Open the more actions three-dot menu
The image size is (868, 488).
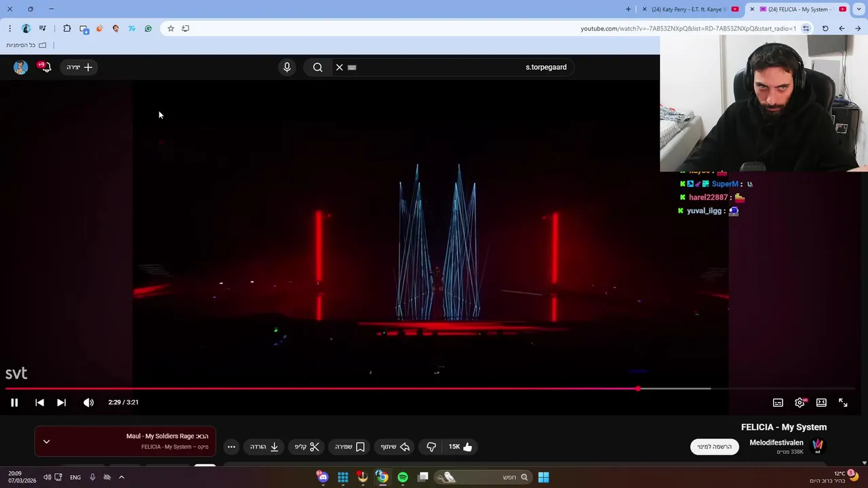231,447
